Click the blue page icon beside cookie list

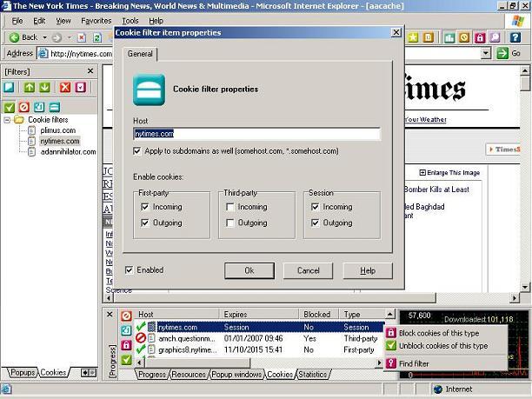[126, 330]
